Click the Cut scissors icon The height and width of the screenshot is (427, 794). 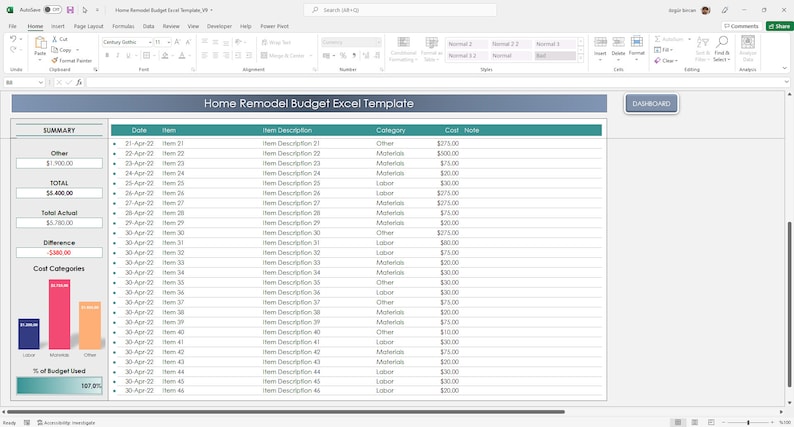[x=55, y=39]
